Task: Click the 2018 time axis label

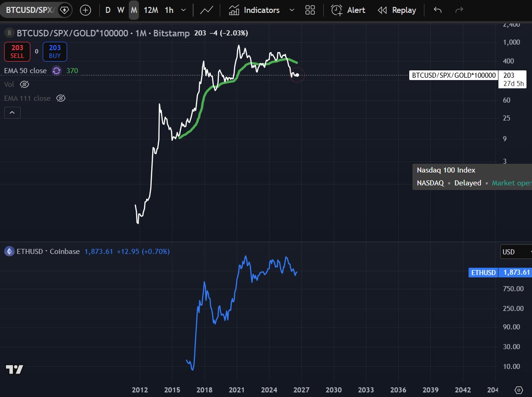Action: click(x=204, y=390)
